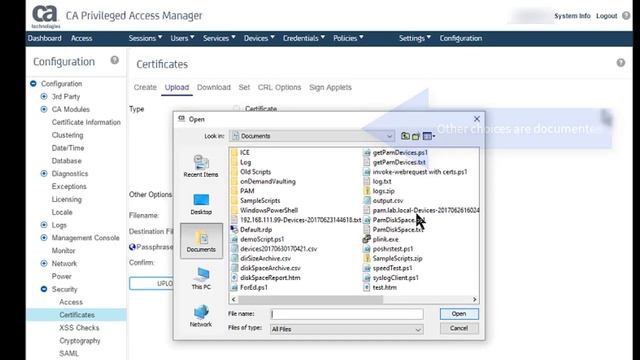Select Licensing in the sidebar tree

(67, 199)
